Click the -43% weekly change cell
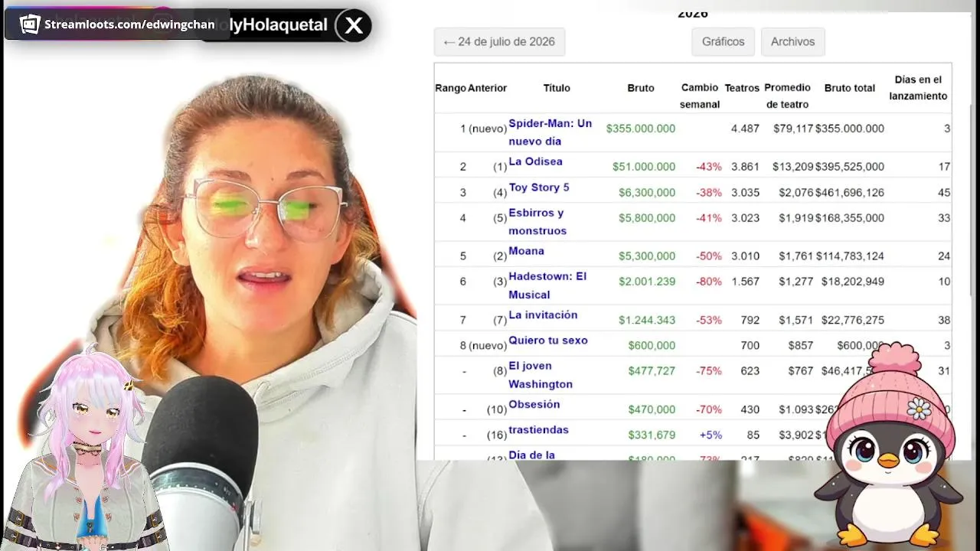The image size is (980, 551). pyautogui.click(x=709, y=167)
